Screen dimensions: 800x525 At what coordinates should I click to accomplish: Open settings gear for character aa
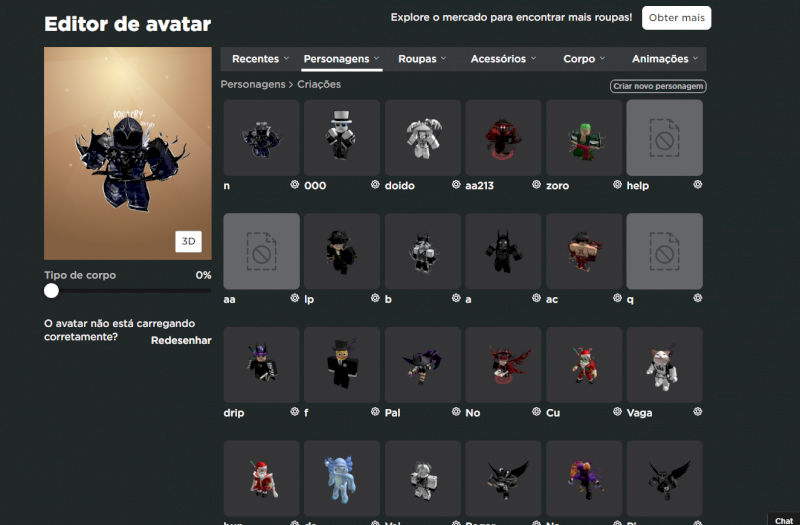(x=294, y=298)
